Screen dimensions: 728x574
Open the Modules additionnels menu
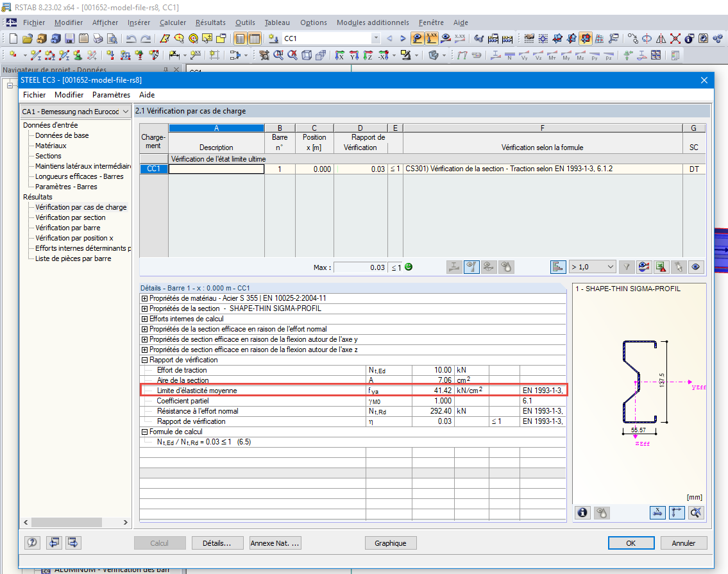coord(373,22)
